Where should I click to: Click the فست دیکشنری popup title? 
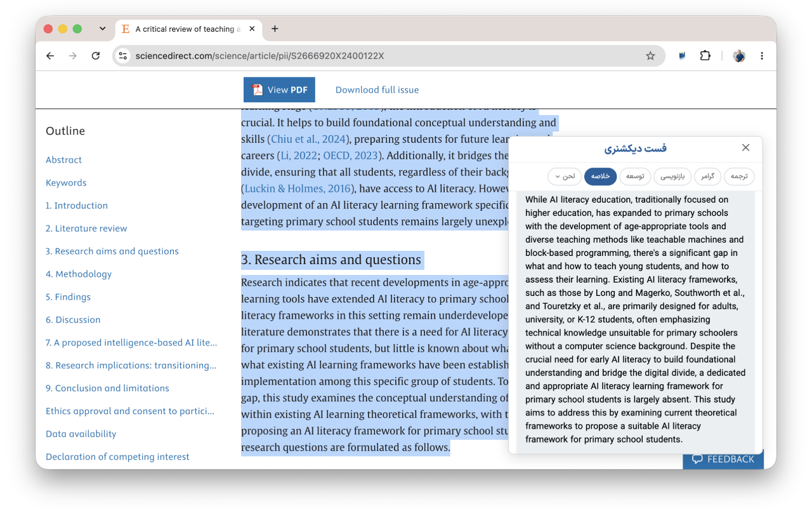635,148
